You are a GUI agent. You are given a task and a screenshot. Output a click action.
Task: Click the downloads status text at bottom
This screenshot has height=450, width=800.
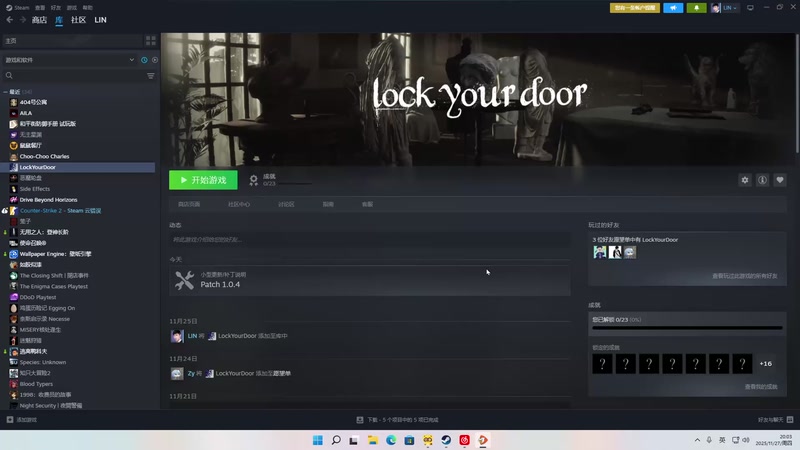(403, 419)
